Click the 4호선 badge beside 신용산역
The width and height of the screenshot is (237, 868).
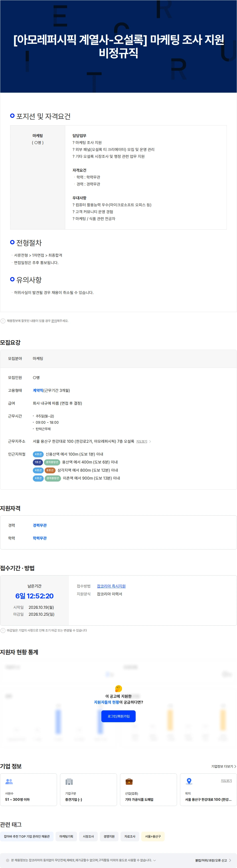[38, 454]
